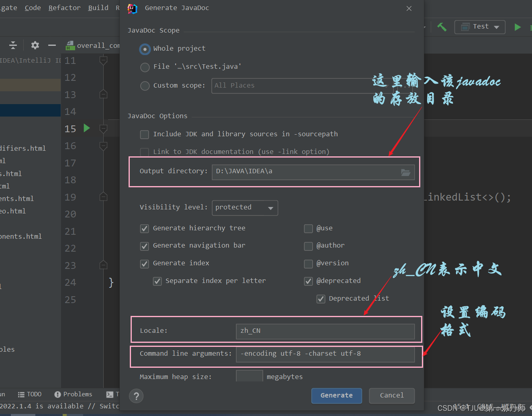
Task: Uncheck Generate navigation bar
Action: point(144,246)
